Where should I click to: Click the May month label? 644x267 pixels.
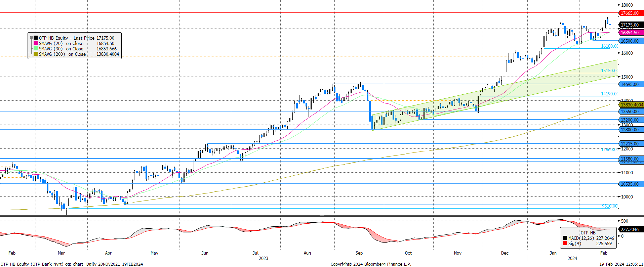154,253
